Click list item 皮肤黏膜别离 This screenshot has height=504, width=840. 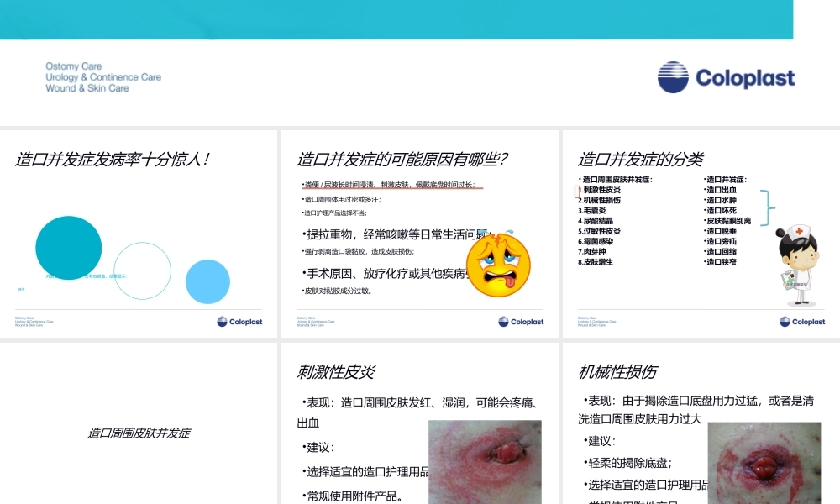pyautogui.click(x=727, y=221)
